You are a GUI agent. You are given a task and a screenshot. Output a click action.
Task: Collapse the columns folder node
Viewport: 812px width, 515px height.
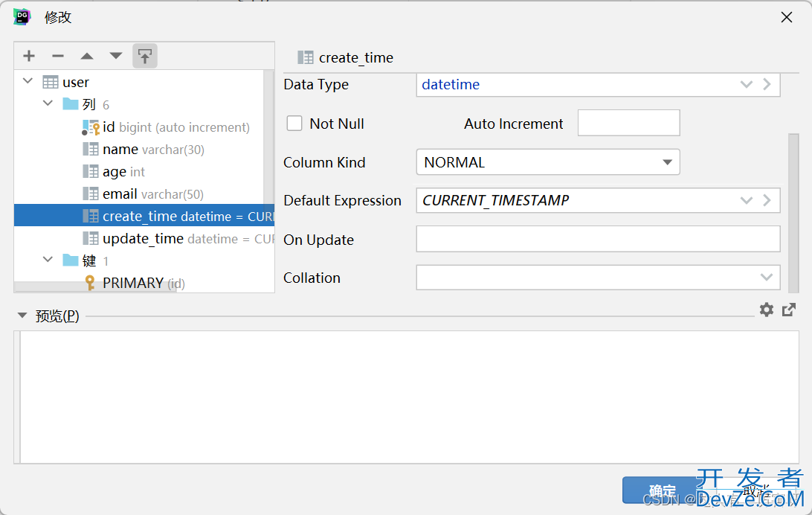(x=48, y=103)
